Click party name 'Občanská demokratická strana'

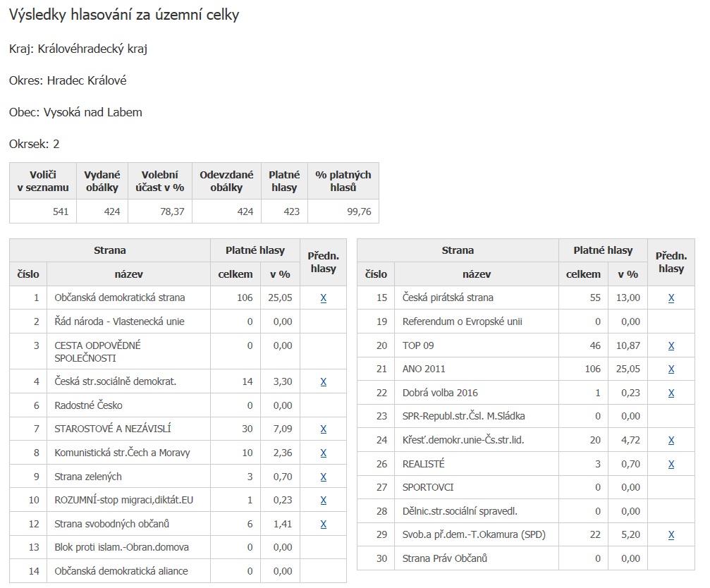[120, 298]
